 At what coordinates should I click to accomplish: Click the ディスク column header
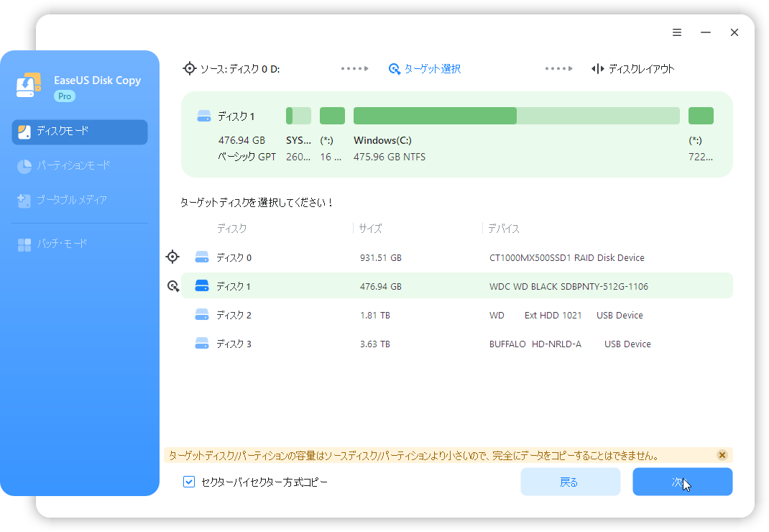click(x=232, y=229)
